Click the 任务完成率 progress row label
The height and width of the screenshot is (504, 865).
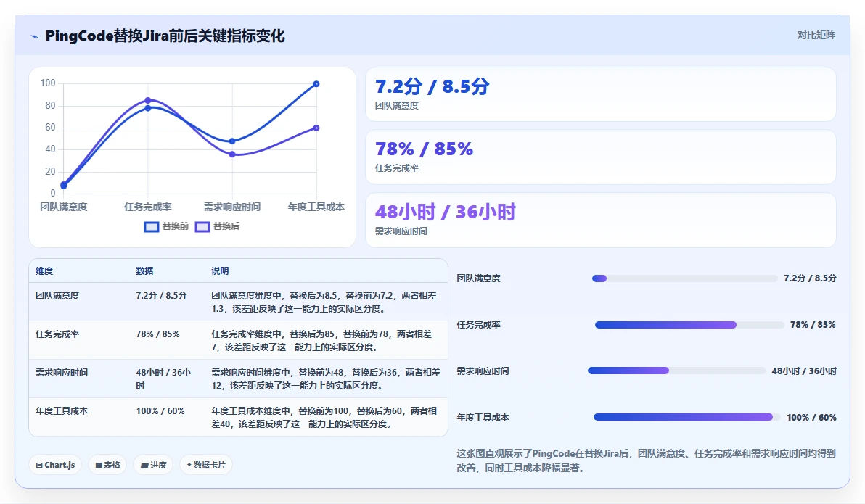pos(479,325)
